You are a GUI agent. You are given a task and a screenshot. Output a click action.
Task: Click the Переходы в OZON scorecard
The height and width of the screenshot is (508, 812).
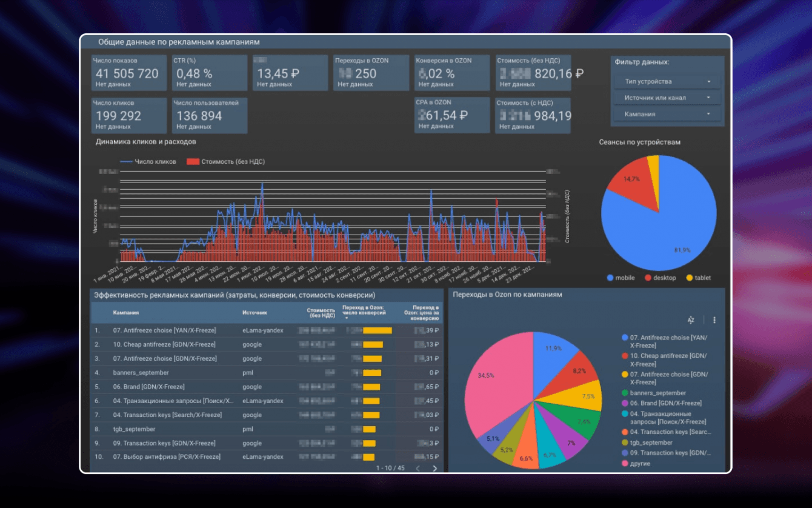pos(371,73)
